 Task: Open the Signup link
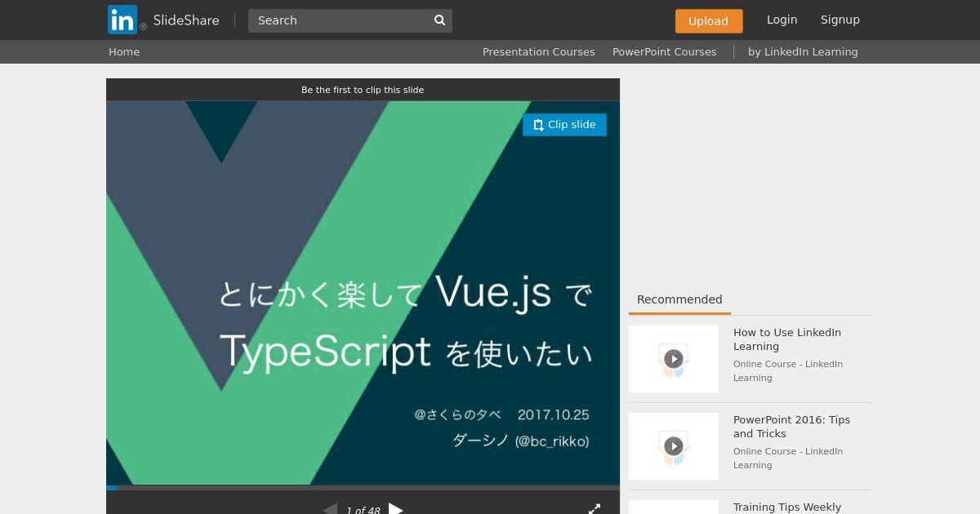(840, 20)
